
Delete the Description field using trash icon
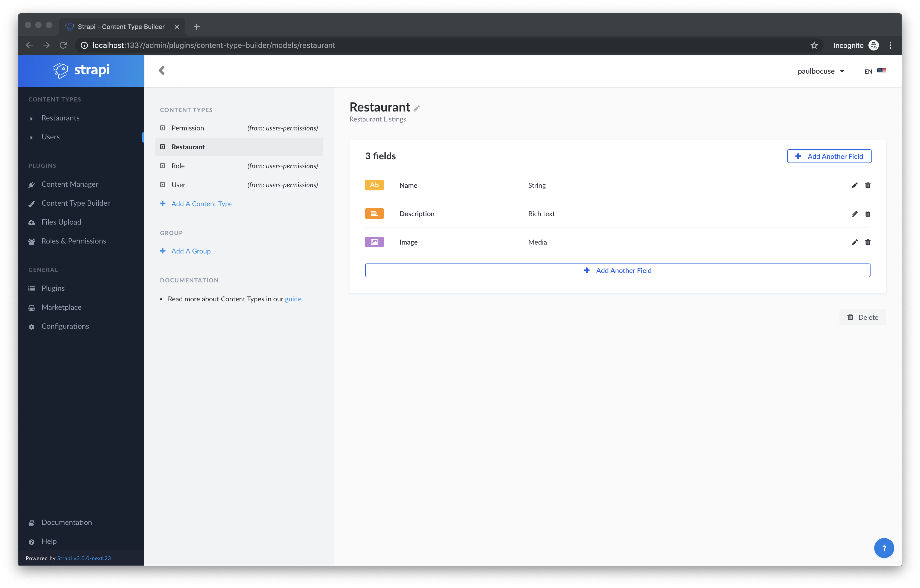click(x=868, y=214)
